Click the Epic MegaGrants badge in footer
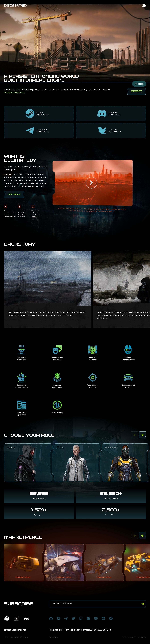The height and width of the screenshot is (644, 150). click(7, 618)
